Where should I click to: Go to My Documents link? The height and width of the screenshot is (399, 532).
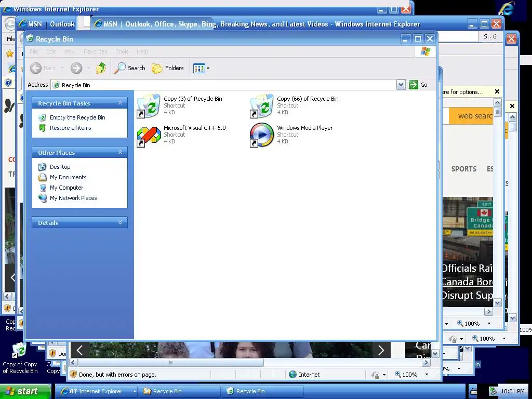[68, 177]
